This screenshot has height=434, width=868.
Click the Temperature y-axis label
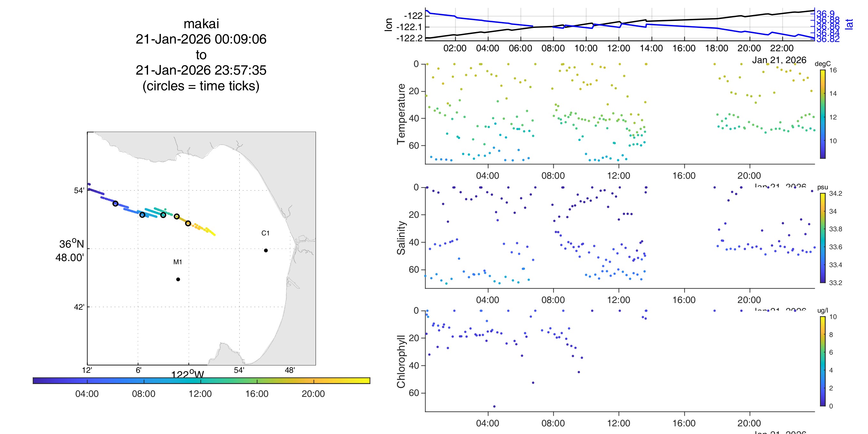(401, 114)
